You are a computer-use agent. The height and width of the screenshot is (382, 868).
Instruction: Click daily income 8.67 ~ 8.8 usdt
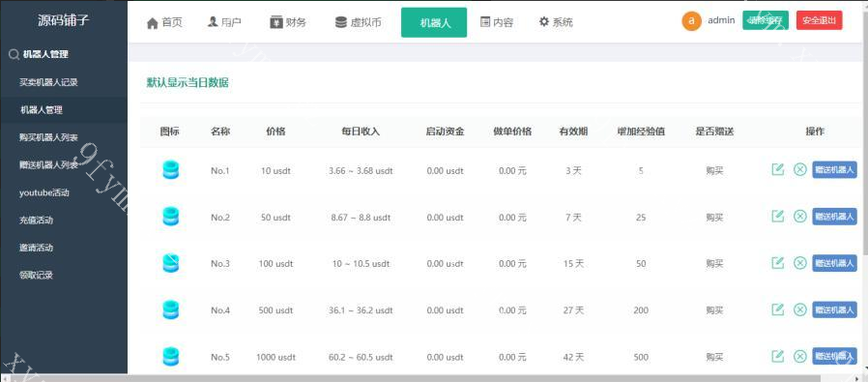(x=361, y=218)
